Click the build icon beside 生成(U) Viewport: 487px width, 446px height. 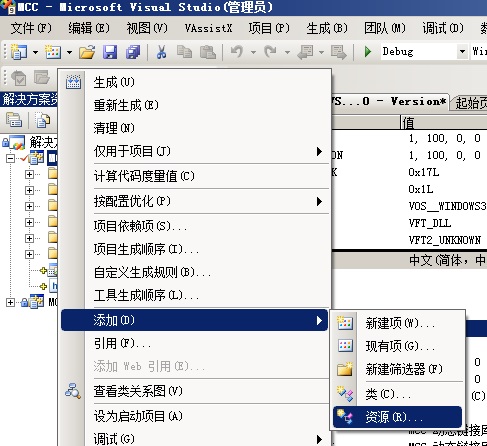pyautogui.click(x=73, y=82)
